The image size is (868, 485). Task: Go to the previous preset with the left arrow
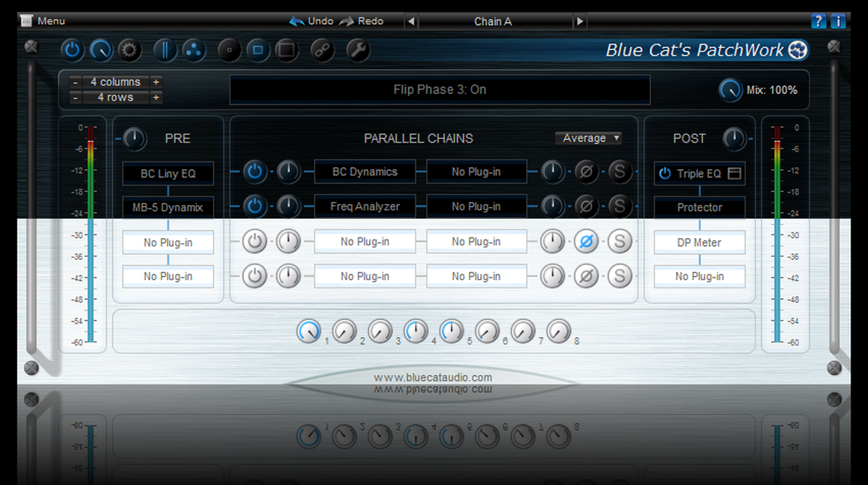pyautogui.click(x=412, y=22)
